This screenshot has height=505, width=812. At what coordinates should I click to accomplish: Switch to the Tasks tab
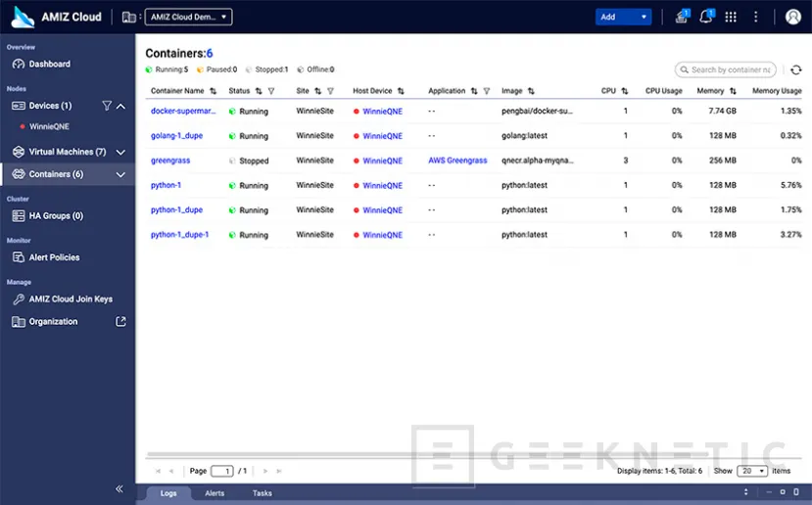click(263, 493)
